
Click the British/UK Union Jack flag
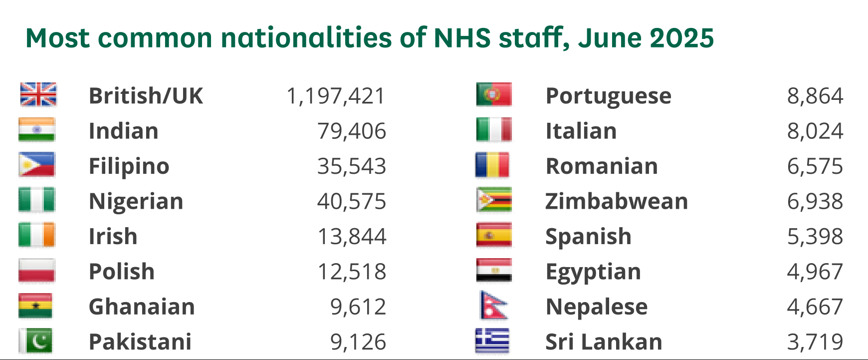tap(38, 94)
